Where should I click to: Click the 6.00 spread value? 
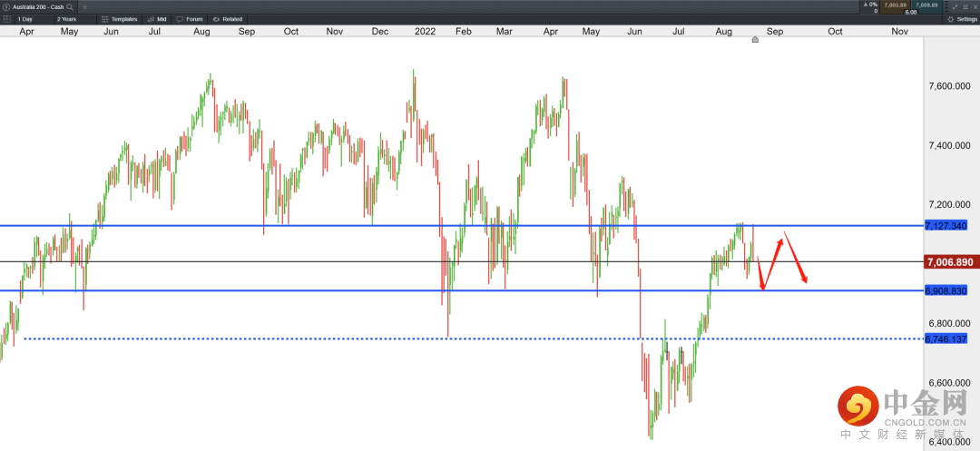[x=911, y=12]
